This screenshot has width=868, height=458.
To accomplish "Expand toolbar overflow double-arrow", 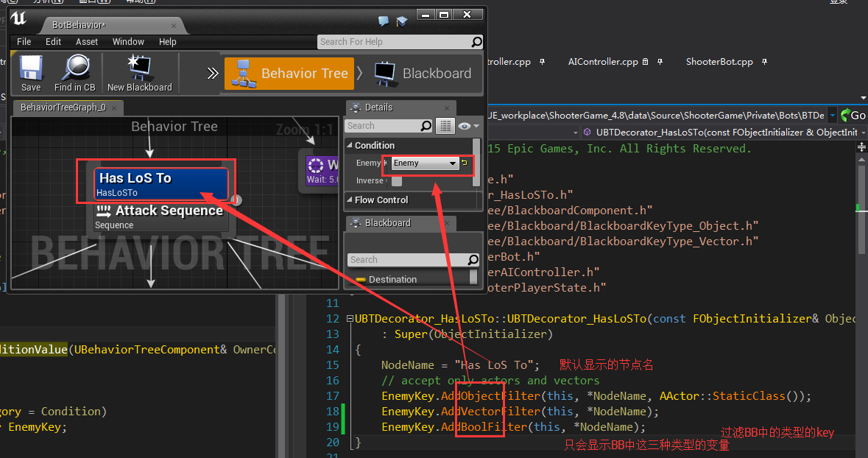I will pos(213,73).
